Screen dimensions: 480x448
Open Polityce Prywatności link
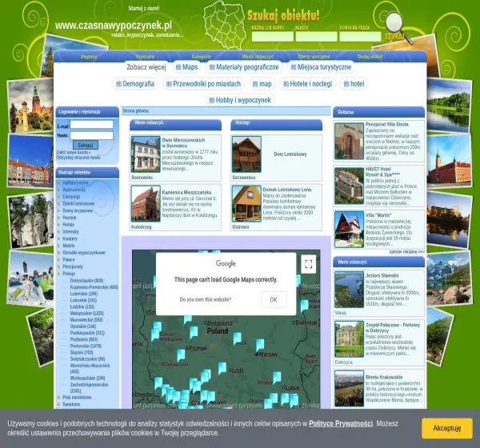pos(341,424)
